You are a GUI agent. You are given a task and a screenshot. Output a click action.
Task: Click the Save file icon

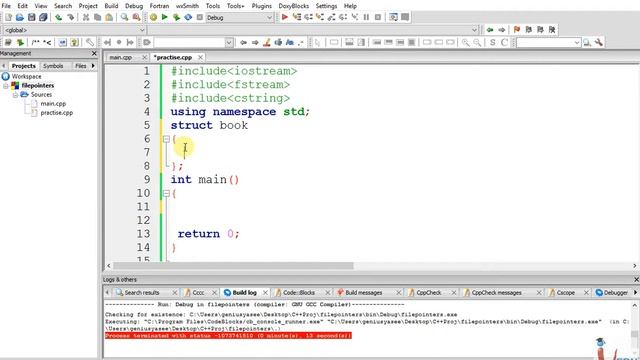(x=31, y=18)
